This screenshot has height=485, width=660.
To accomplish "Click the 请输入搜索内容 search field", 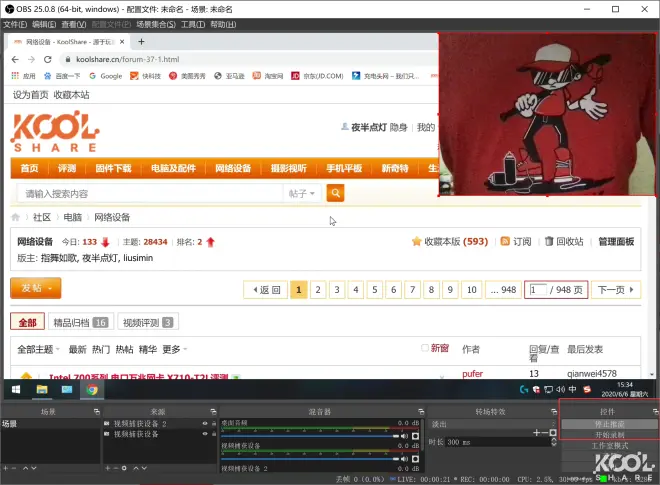I will pos(150,193).
